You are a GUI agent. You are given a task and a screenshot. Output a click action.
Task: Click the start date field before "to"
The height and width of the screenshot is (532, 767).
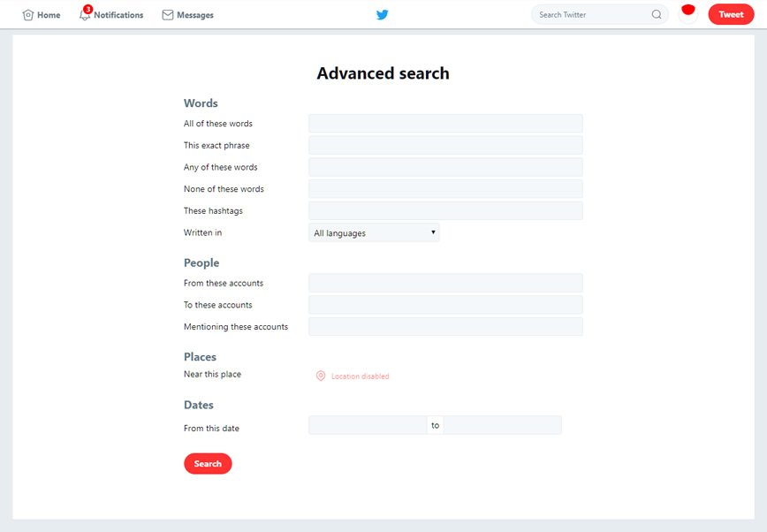(x=368, y=425)
